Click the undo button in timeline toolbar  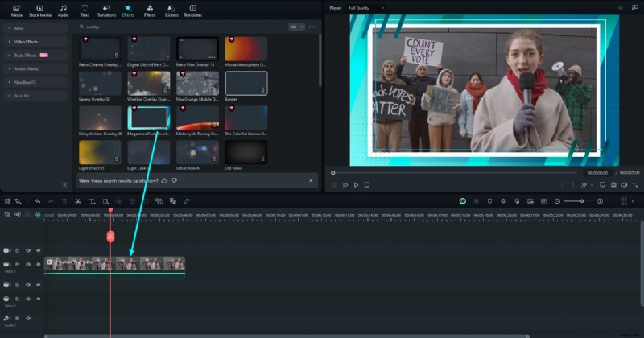click(37, 201)
